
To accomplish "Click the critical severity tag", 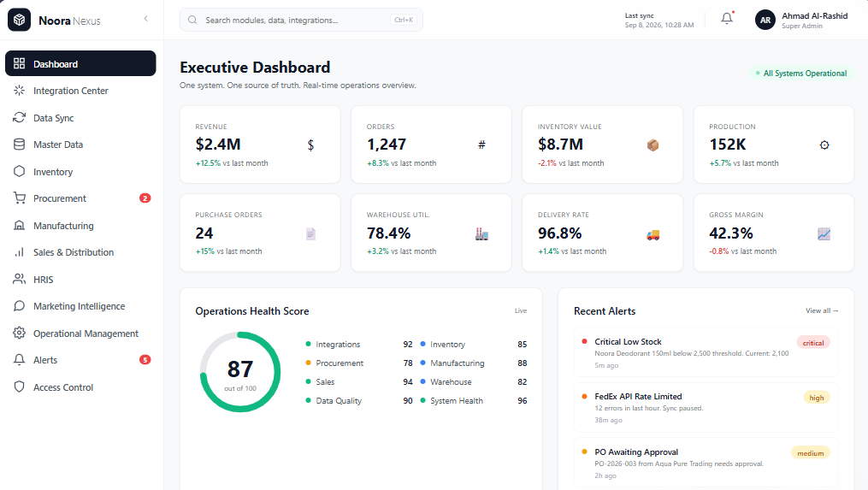I will click(x=813, y=343).
